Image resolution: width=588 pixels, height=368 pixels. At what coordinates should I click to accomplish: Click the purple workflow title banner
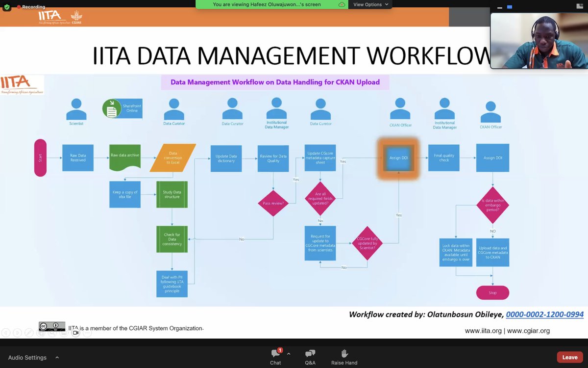[x=275, y=82]
